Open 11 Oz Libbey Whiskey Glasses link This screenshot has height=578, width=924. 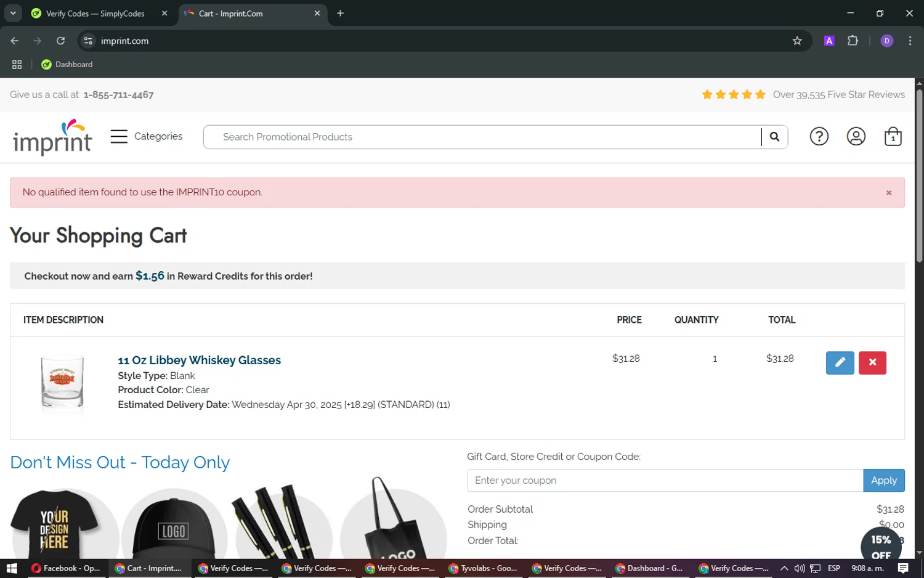(199, 360)
